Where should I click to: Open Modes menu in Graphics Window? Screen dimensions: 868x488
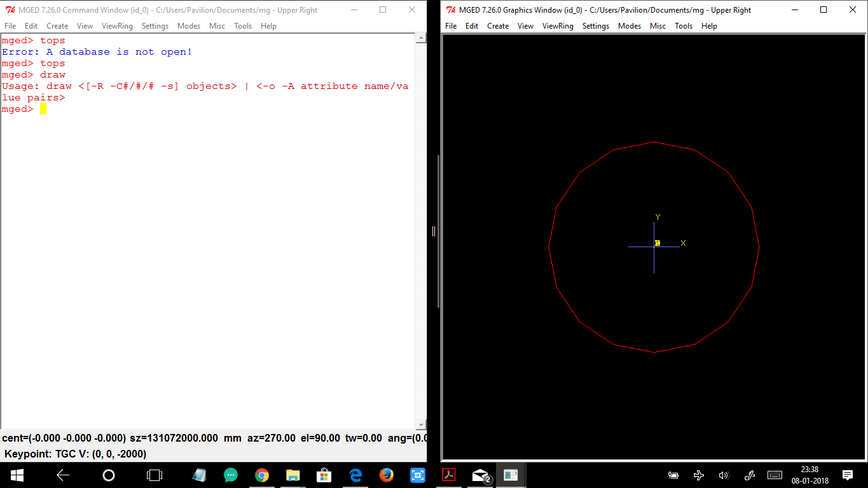630,26
